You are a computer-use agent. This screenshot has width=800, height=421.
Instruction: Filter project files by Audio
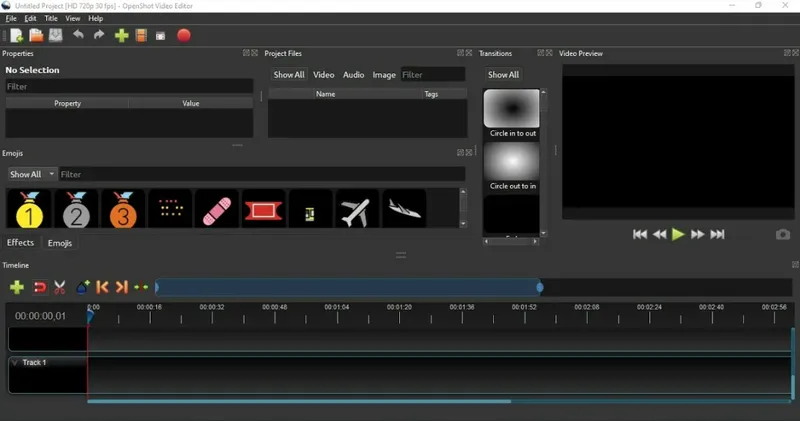pos(353,75)
